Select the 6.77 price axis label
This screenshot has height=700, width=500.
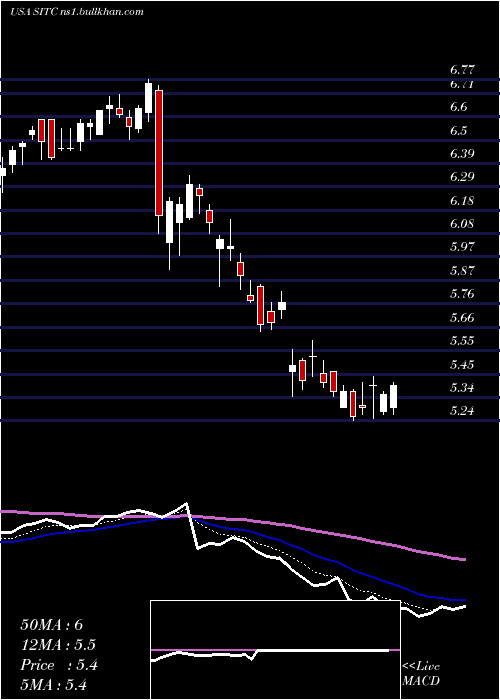coord(462,70)
